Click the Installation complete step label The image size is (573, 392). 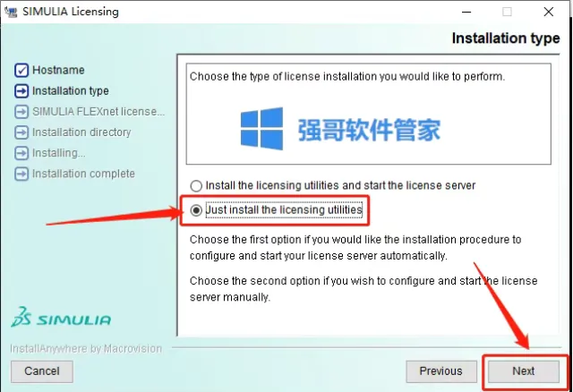83,174
